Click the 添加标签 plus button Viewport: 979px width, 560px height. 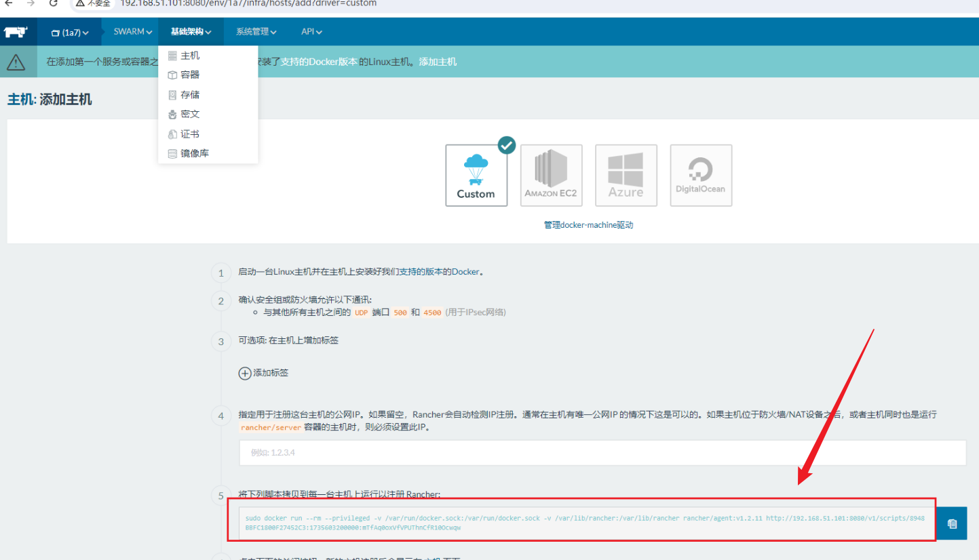tap(245, 373)
